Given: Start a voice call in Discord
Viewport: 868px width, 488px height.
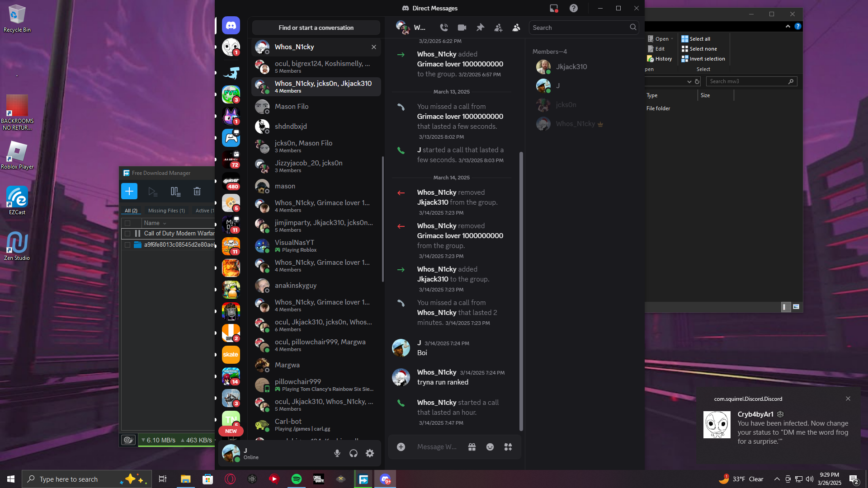Looking at the screenshot, I should [x=444, y=28].
